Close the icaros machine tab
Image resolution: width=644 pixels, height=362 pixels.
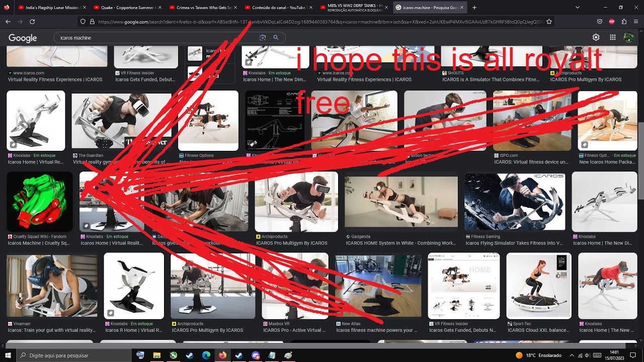[x=461, y=8]
